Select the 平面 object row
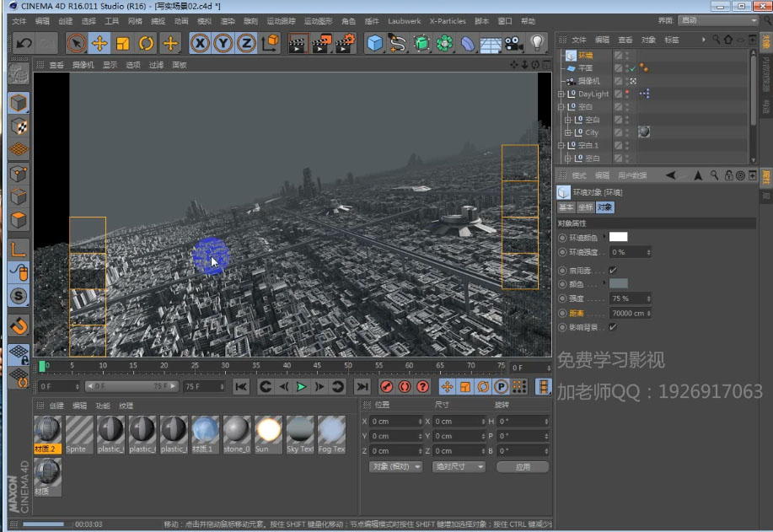The width and height of the screenshot is (773, 532). tap(585, 68)
